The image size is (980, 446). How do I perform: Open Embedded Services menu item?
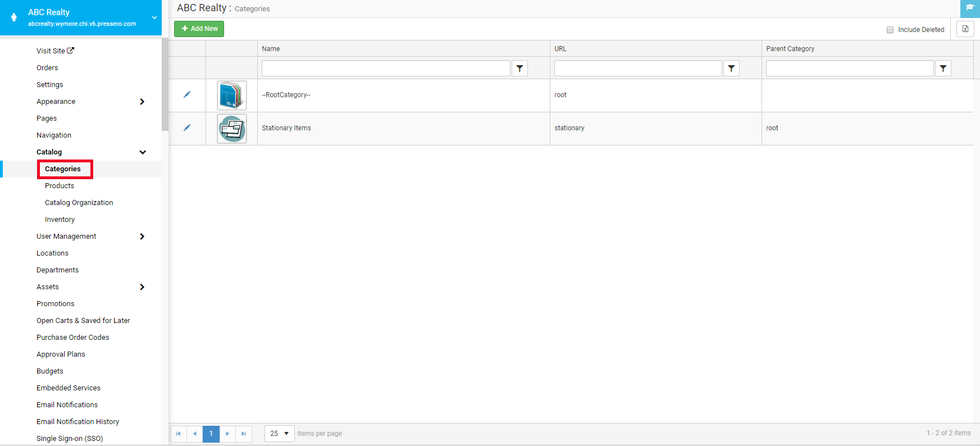pos(69,388)
